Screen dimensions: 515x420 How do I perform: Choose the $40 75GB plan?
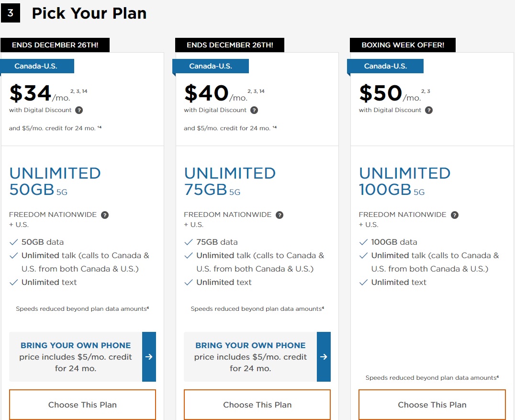(x=257, y=405)
